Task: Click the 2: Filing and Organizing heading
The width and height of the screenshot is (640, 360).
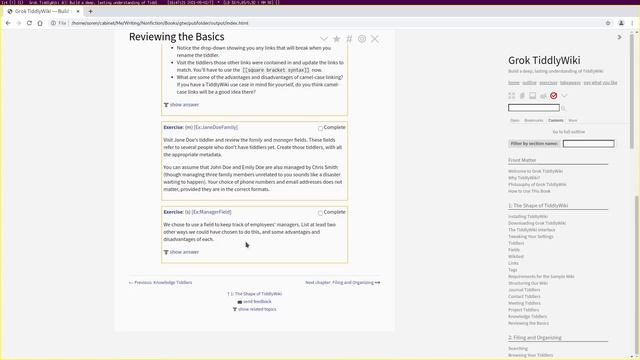Action: 535,338
